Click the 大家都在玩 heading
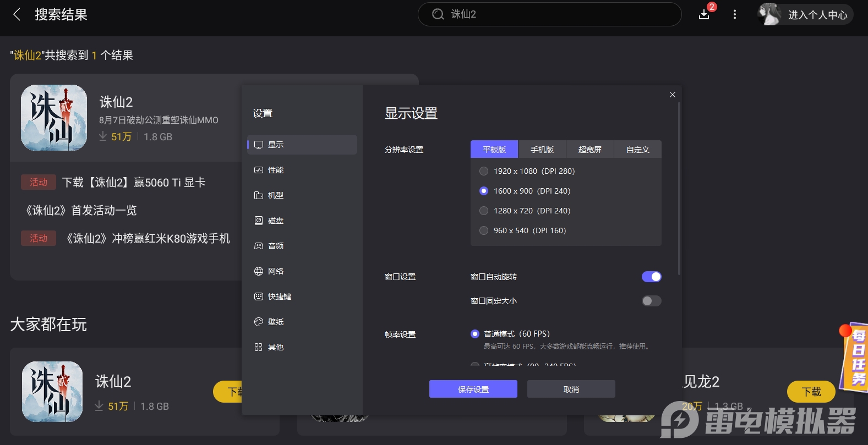 click(x=48, y=325)
